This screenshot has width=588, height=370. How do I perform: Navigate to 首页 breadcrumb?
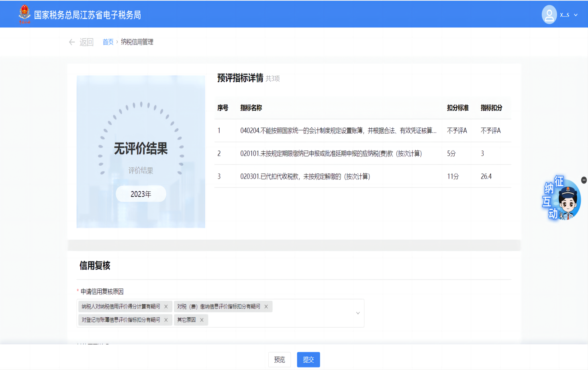point(108,42)
